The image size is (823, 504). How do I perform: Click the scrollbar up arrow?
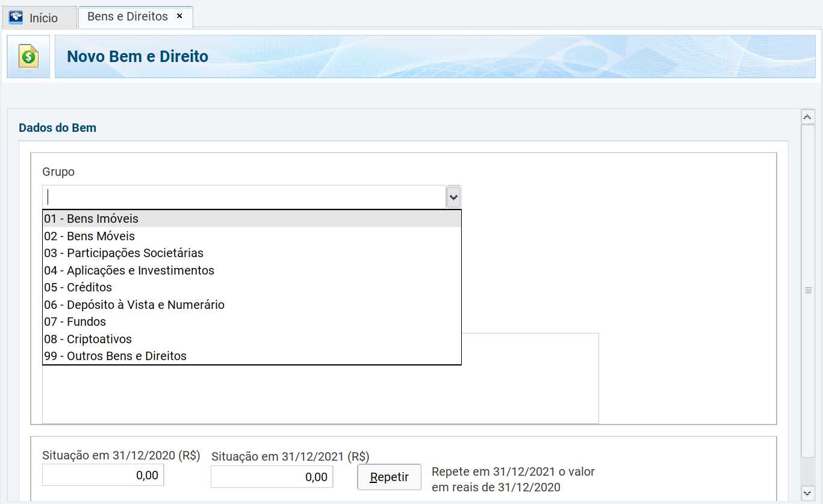pyautogui.click(x=808, y=117)
